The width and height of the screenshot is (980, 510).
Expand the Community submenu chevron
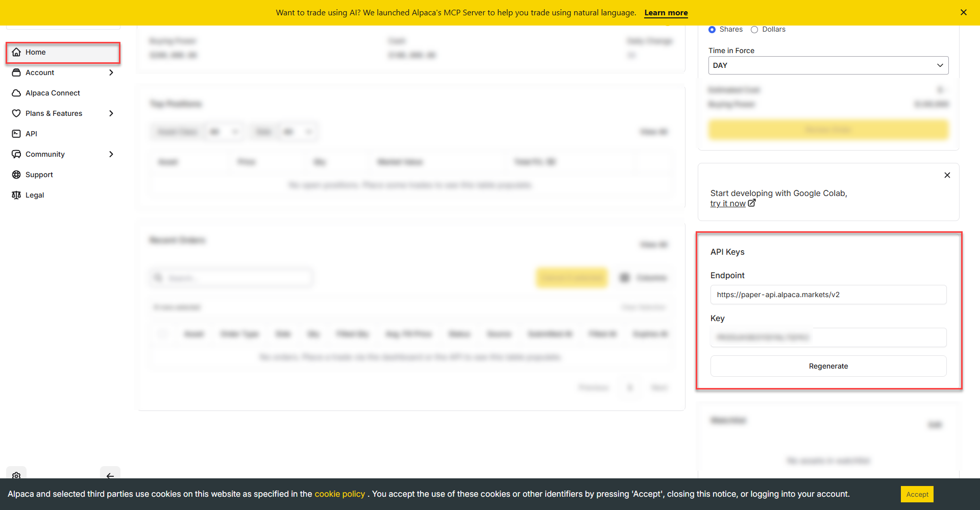111,154
